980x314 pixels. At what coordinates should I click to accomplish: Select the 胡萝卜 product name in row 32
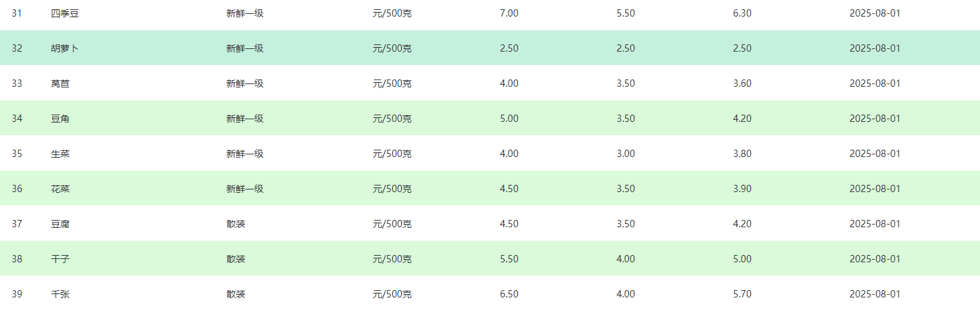coord(65,48)
